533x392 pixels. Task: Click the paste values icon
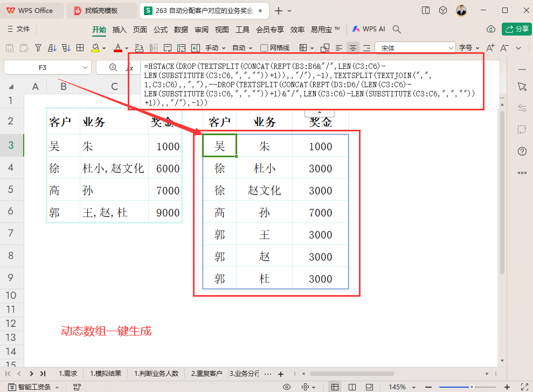point(10,48)
